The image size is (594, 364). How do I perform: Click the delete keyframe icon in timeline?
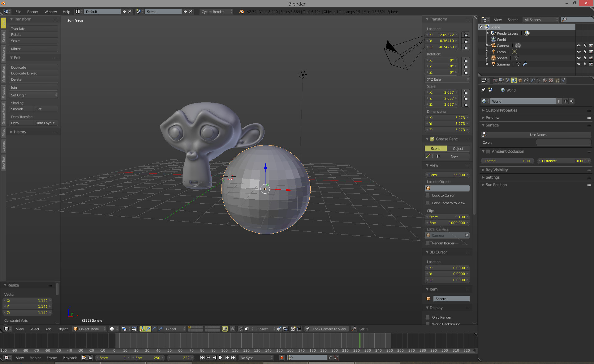pyautogui.click(x=336, y=358)
